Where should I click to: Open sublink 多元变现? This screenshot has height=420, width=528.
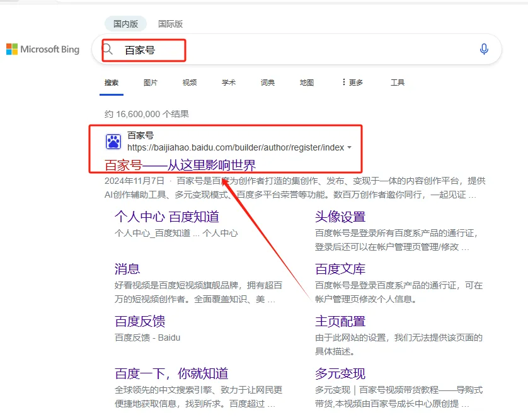[x=340, y=373]
